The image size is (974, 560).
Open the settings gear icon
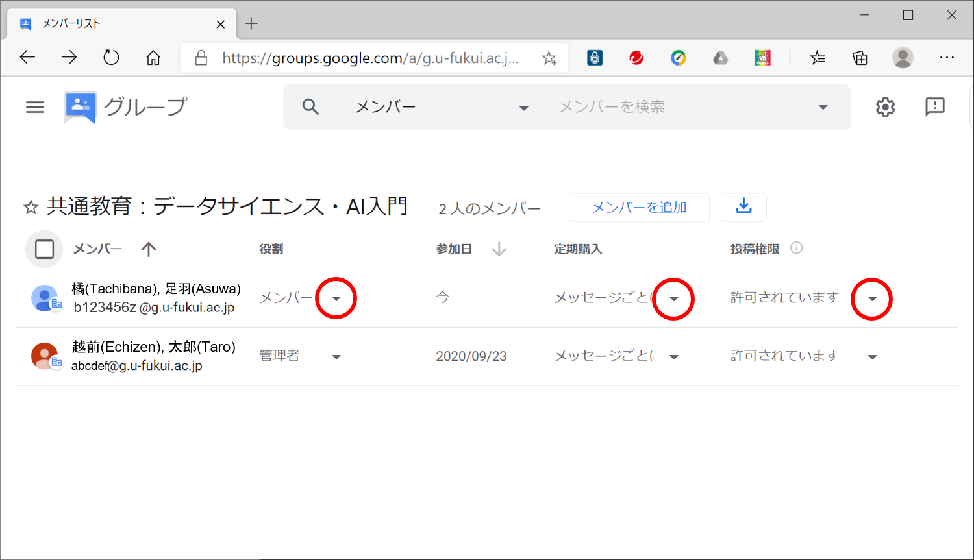click(885, 107)
